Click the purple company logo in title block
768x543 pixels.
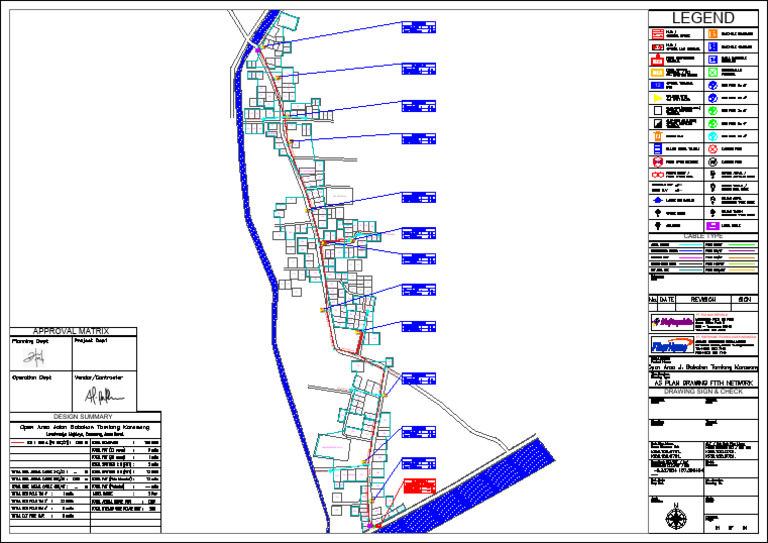click(x=672, y=322)
